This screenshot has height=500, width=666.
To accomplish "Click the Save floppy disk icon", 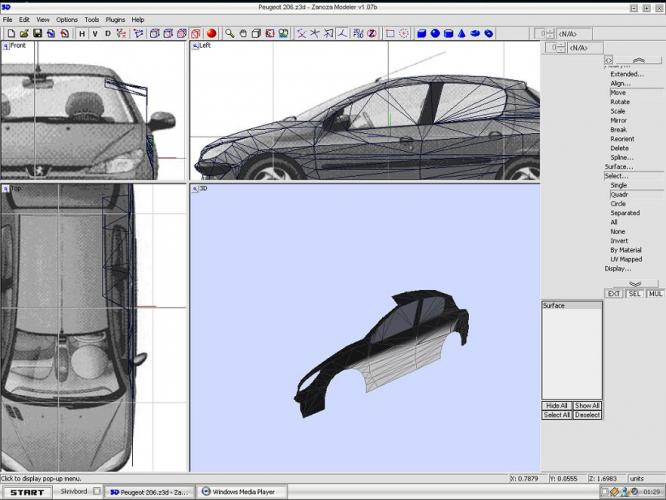I will [x=37, y=33].
